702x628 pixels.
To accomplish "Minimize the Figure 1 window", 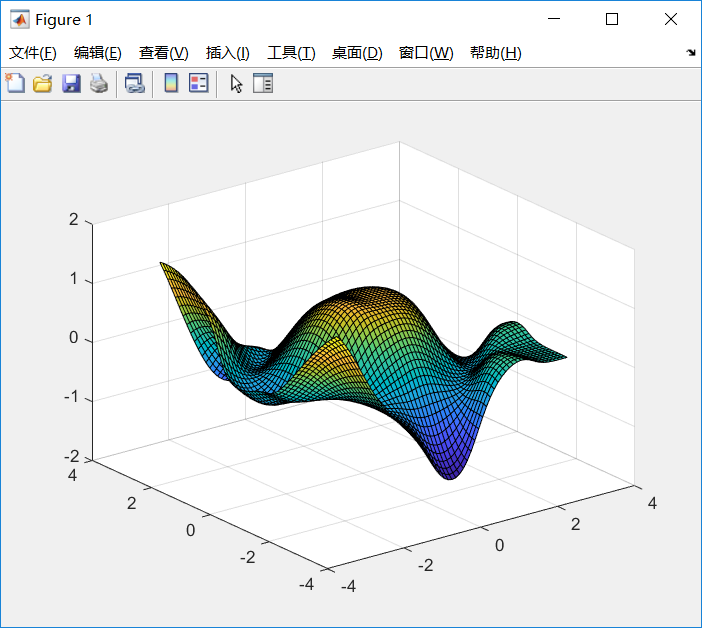I will click(554, 19).
